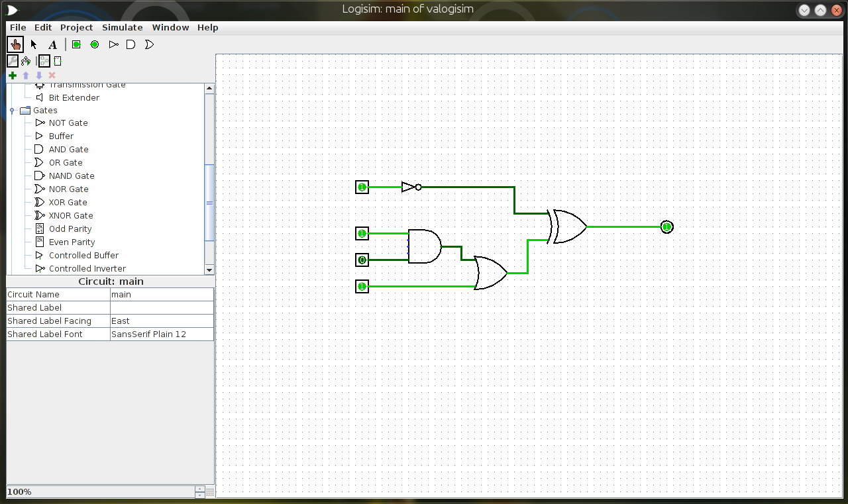Edit the Shared Label value field
The image size is (848, 504).
click(162, 307)
